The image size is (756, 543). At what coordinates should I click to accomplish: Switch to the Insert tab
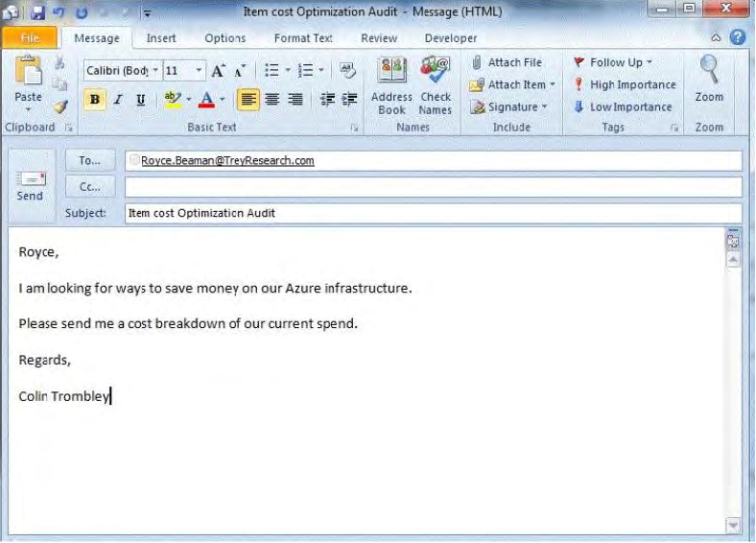tap(161, 38)
